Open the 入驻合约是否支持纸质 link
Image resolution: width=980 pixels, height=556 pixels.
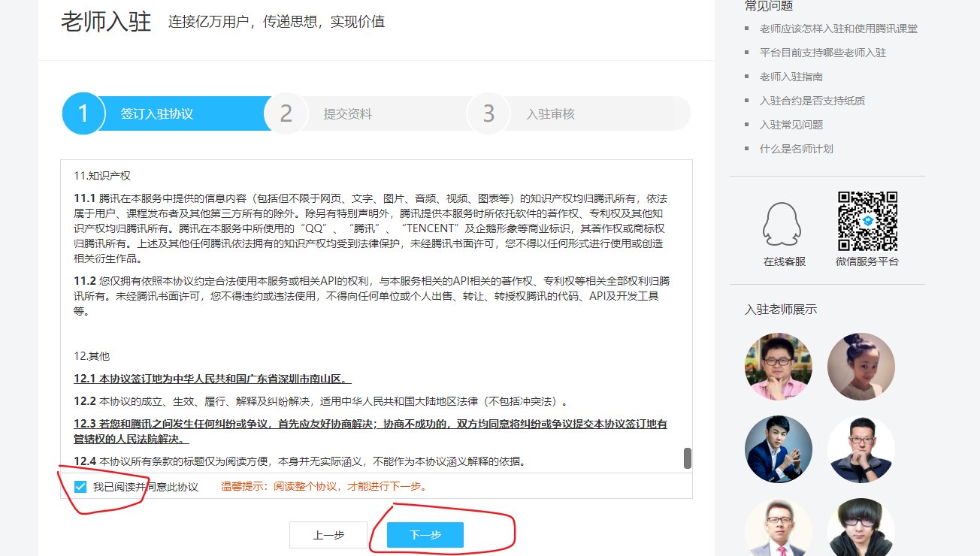coord(812,101)
